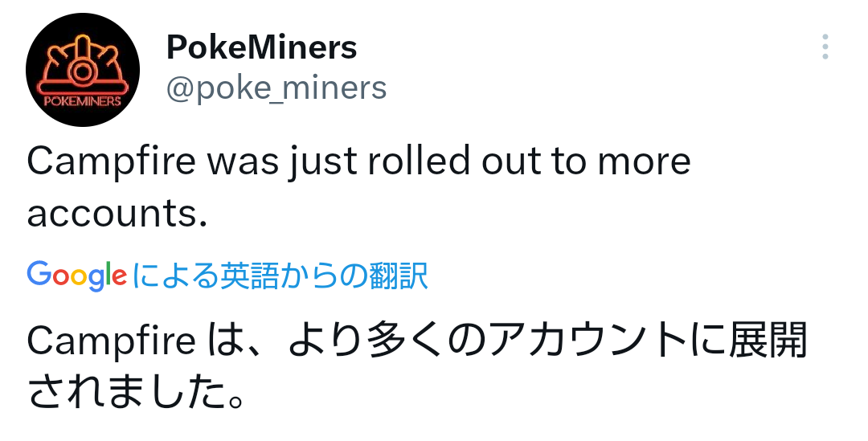This screenshot has height=441, width=868.
Task: Click Campfire in the Japanese translation
Action: (111, 341)
